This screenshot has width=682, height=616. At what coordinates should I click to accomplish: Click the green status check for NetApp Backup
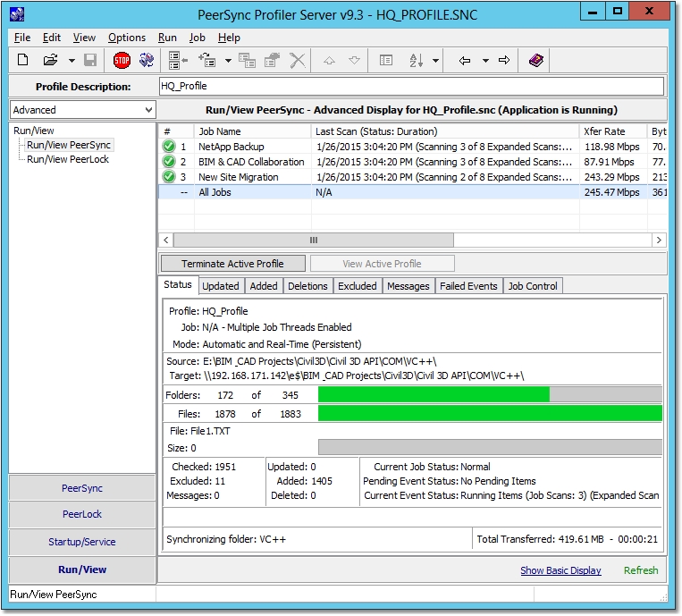(168, 146)
